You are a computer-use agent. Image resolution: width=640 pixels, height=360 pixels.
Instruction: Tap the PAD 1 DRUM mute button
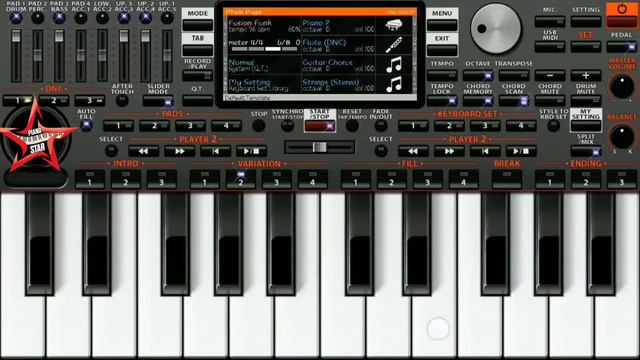coord(16,18)
